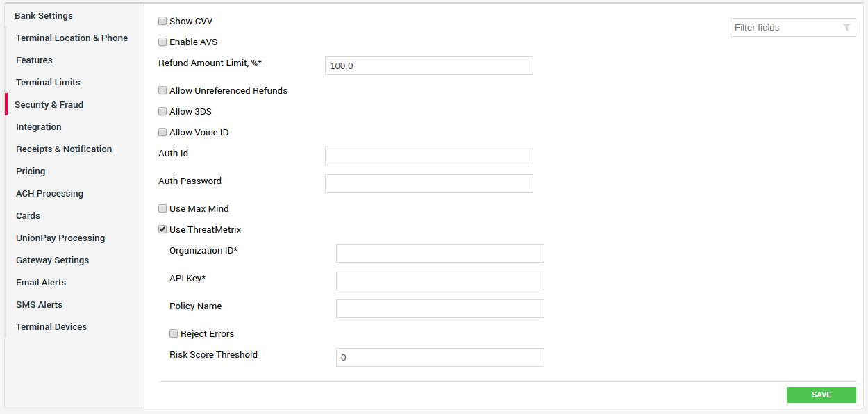Check the Allow 3DS box

coord(162,111)
